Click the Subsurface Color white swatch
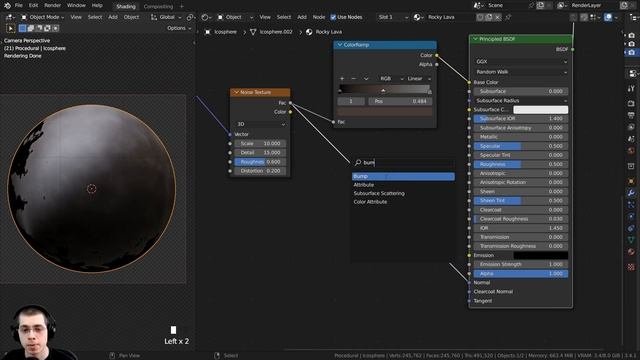The width and height of the screenshot is (640, 360). click(x=540, y=109)
